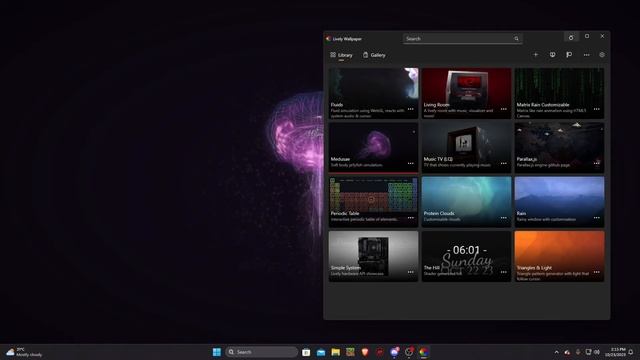This screenshot has height=360, width=640.
Task: Select the Periodic Table wallpaper thumbnail
Action: [373, 202]
